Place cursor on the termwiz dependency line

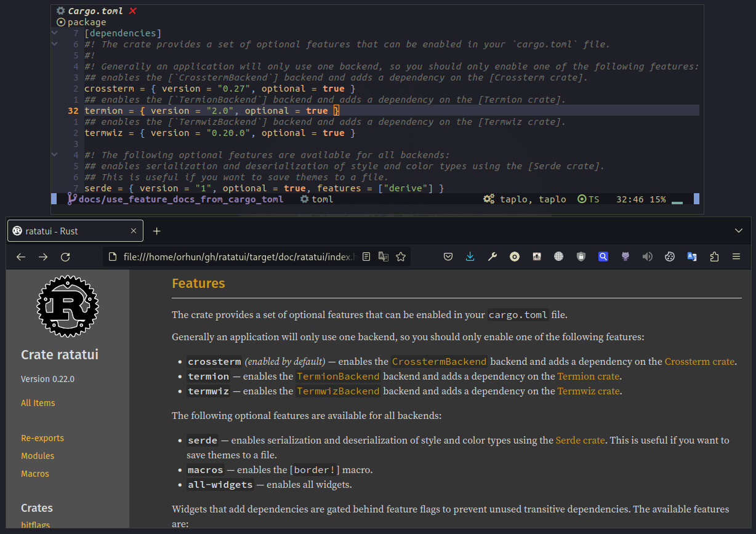(x=220, y=133)
